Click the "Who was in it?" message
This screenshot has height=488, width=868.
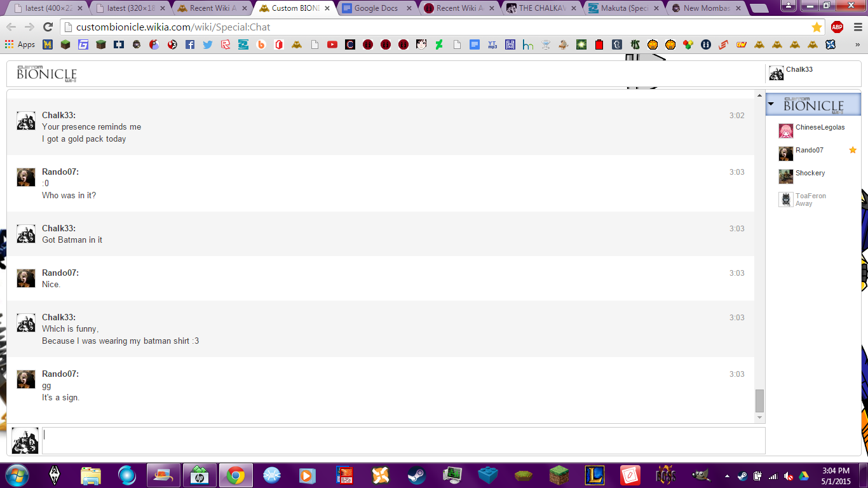coord(69,195)
